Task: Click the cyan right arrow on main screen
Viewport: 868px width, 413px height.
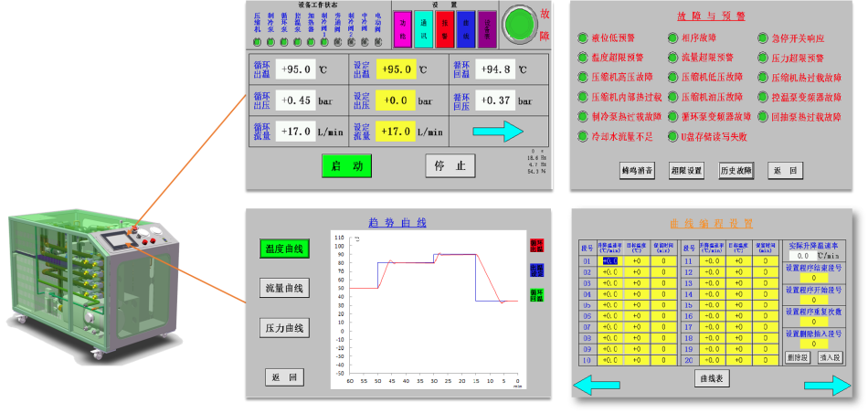Action: (503, 132)
